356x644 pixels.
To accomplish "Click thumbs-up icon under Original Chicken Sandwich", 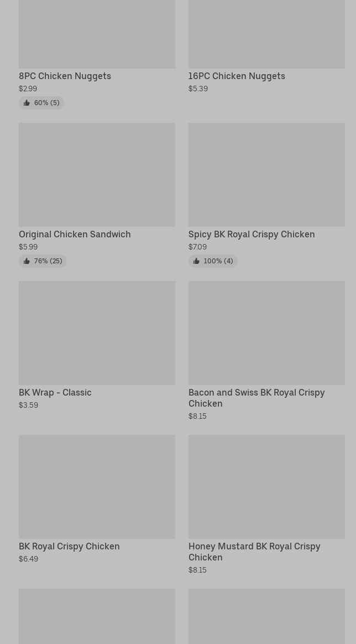I will pos(27,261).
